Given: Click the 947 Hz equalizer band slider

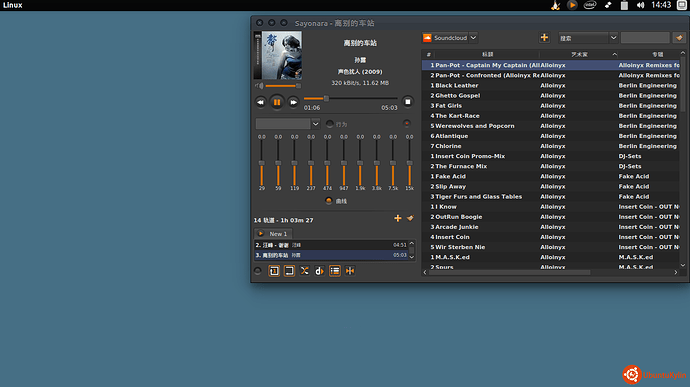Looking at the screenshot, I should [344, 163].
